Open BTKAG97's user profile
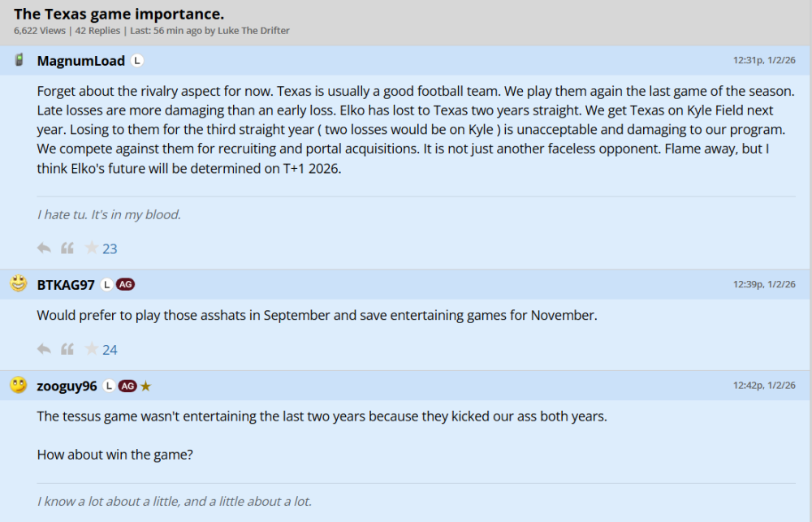812x522 pixels. click(x=66, y=285)
